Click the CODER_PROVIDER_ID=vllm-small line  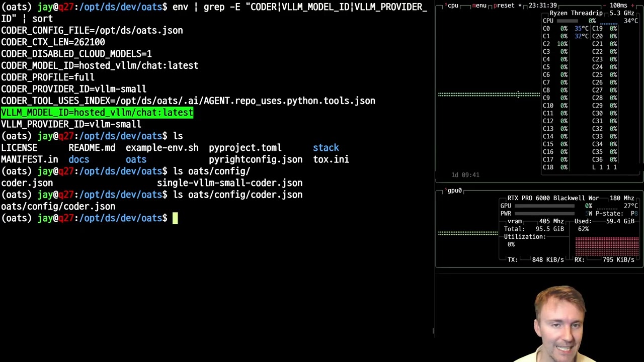click(73, 89)
